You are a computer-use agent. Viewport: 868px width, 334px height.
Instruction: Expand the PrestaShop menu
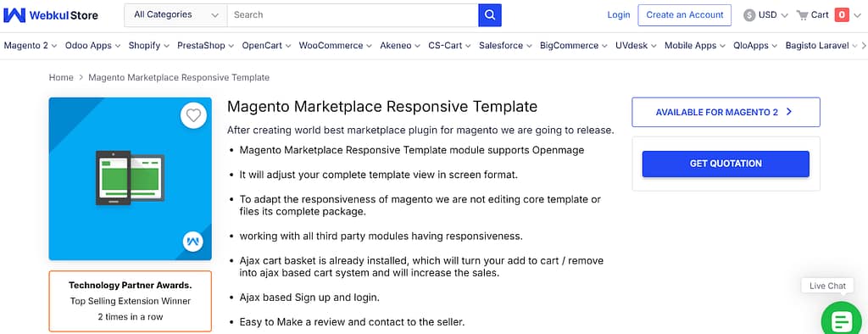click(205, 46)
